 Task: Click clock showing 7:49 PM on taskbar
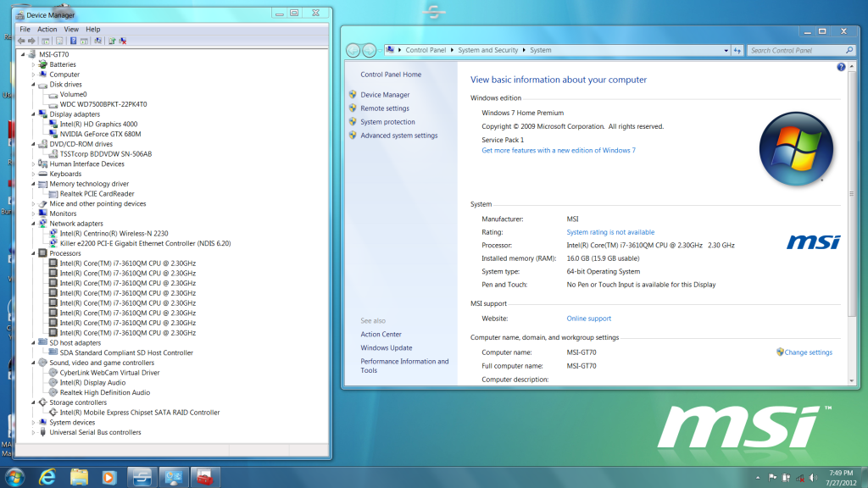point(841,473)
